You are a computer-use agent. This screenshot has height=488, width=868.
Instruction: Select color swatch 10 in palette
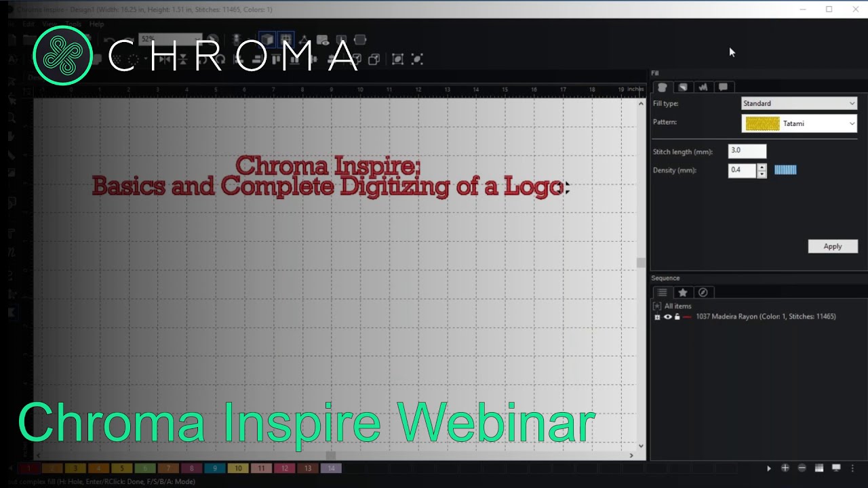pyautogui.click(x=238, y=468)
